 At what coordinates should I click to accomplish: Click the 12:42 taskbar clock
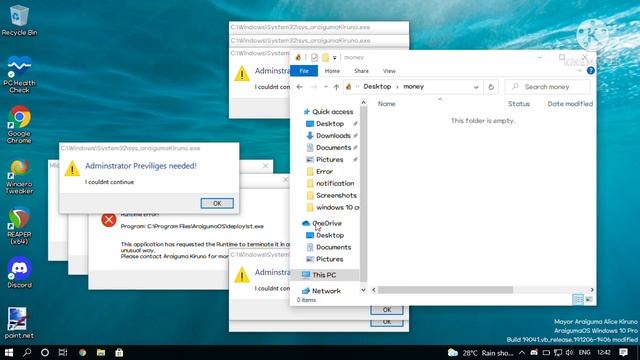click(604, 353)
